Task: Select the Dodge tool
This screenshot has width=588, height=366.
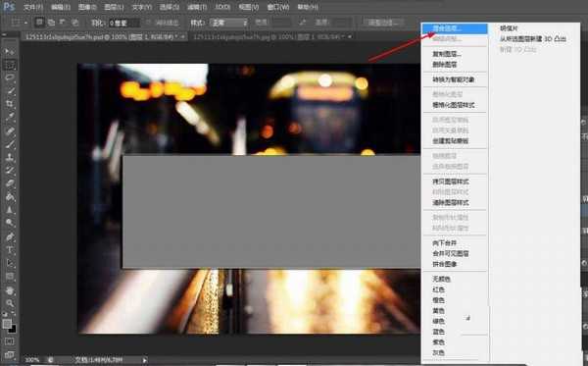Action: [x=10, y=223]
